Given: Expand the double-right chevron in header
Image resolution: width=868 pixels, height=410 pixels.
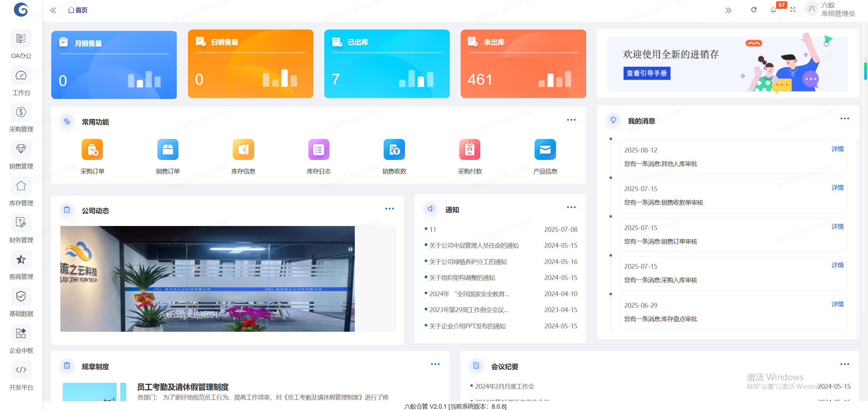Looking at the screenshot, I should tap(728, 10).
